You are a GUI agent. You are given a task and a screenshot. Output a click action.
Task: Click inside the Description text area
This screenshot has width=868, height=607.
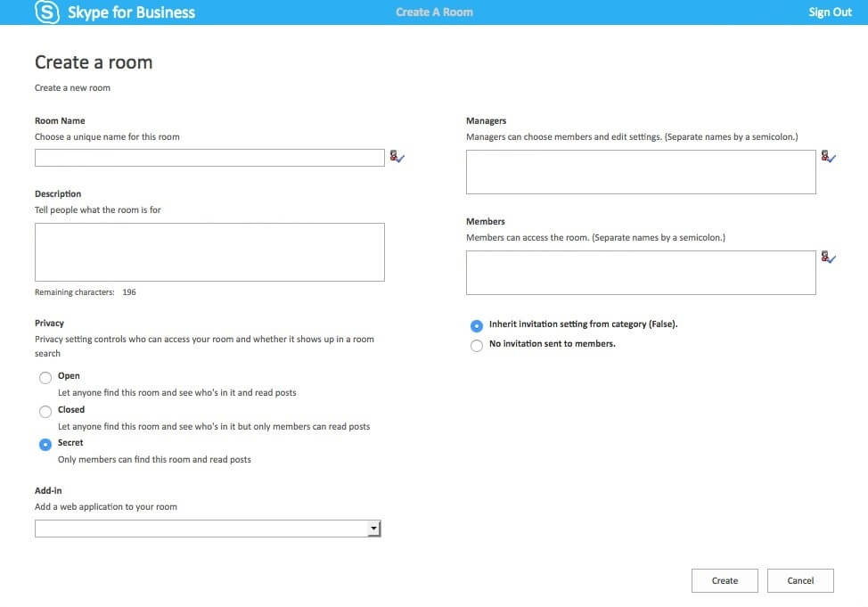(x=209, y=252)
